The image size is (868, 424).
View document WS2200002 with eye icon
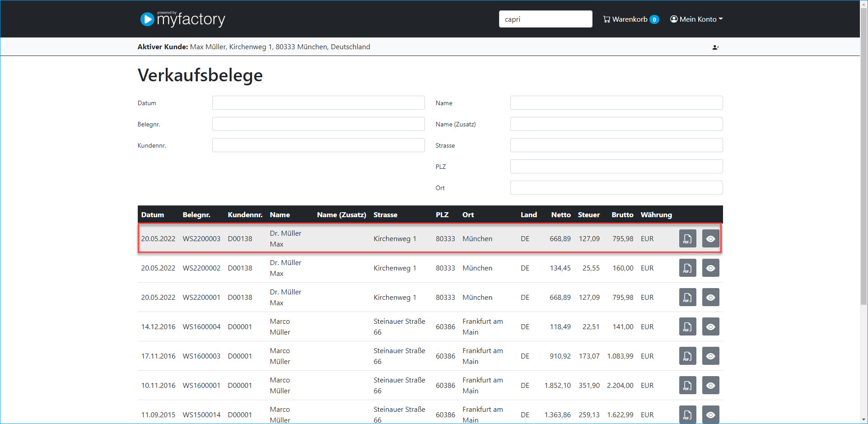[x=710, y=268]
